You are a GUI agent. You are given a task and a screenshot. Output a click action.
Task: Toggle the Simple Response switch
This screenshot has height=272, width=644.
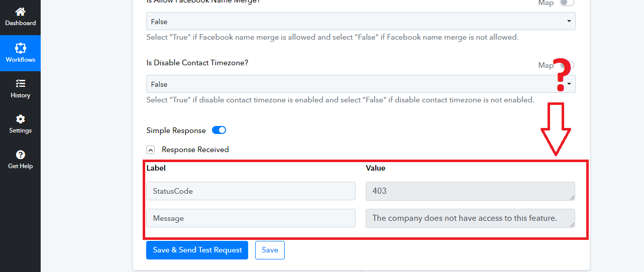219,130
